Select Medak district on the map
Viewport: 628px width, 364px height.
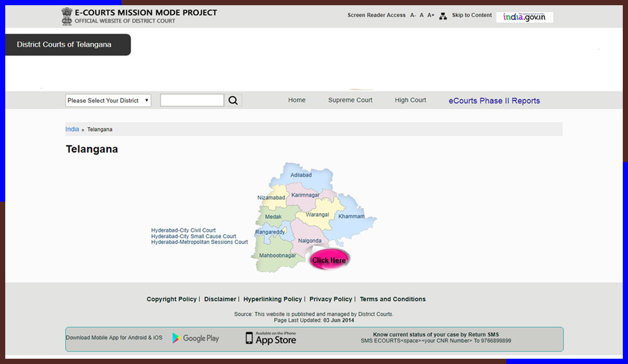click(273, 217)
